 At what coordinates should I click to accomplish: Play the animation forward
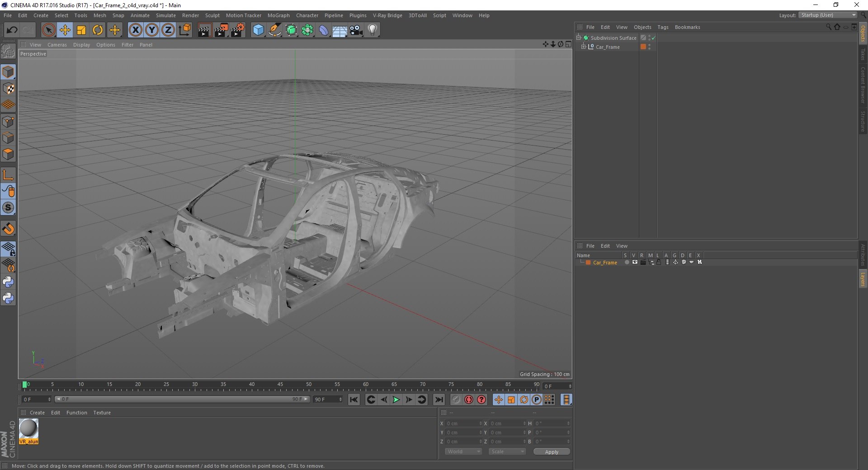click(x=396, y=399)
